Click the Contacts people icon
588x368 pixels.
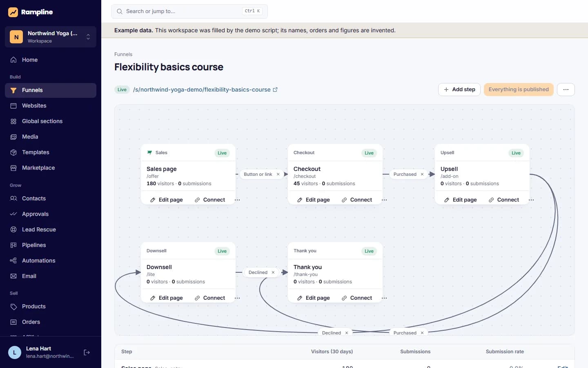click(x=13, y=198)
